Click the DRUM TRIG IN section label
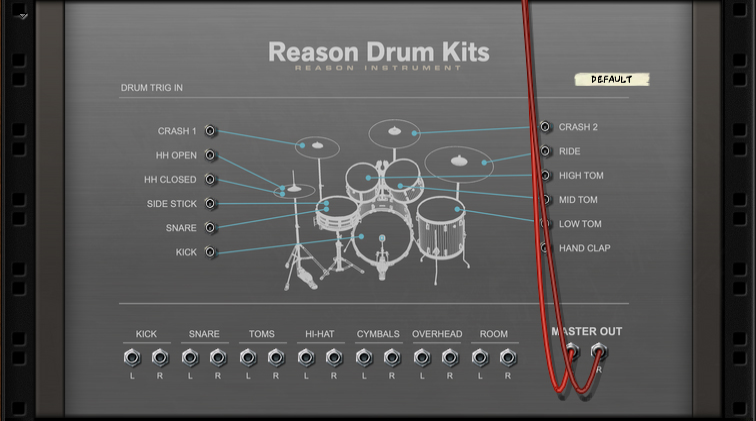The image size is (756, 421). tap(151, 88)
